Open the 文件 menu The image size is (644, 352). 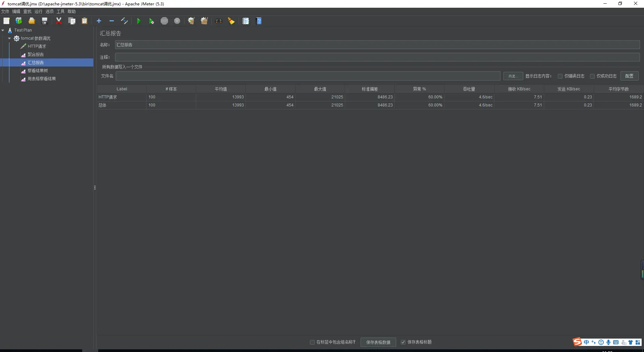pos(5,11)
